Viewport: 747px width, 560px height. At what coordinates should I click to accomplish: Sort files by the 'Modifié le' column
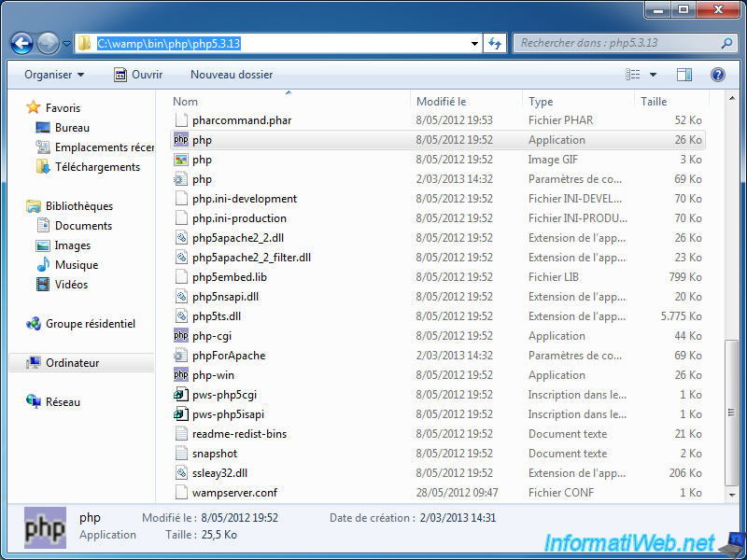click(466, 102)
